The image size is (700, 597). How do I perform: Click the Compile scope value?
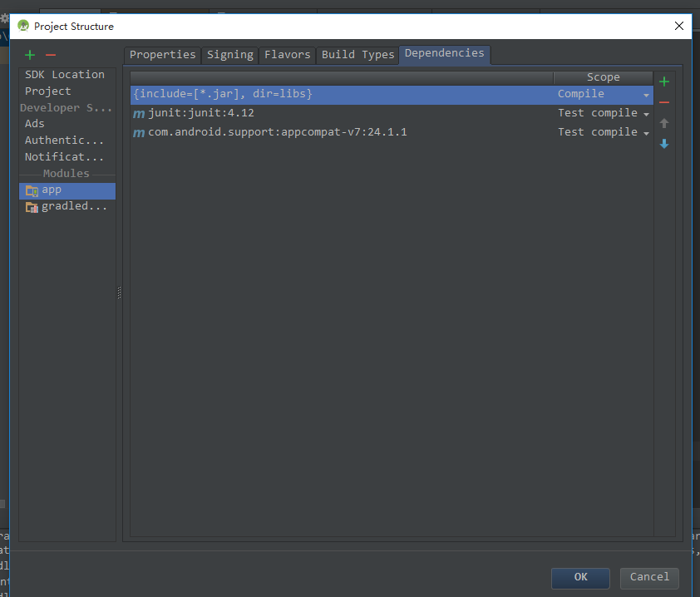580,94
